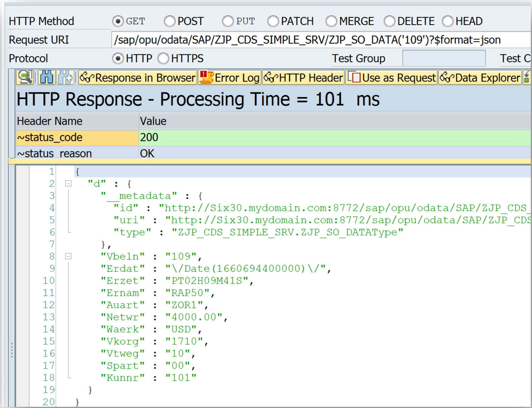Execute the OData request
532x408 pixels.
pyautogui.click(x=25, y=78)
